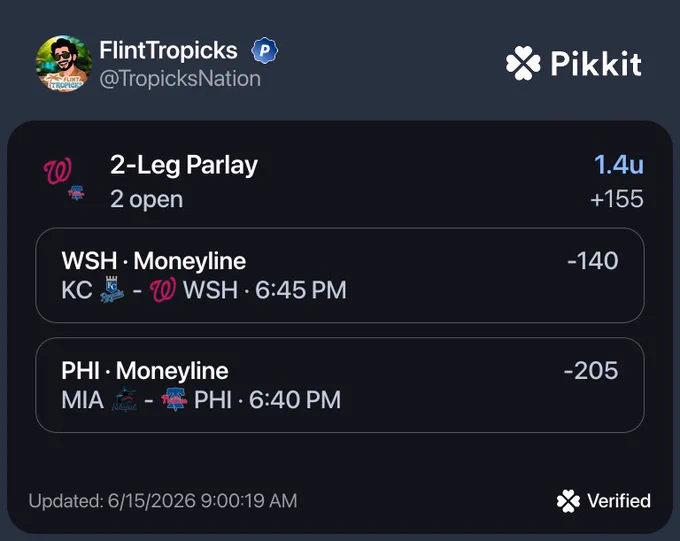Click the FlintTropicks username
This screenshot has width=680, height=541.
coord(169,50)
